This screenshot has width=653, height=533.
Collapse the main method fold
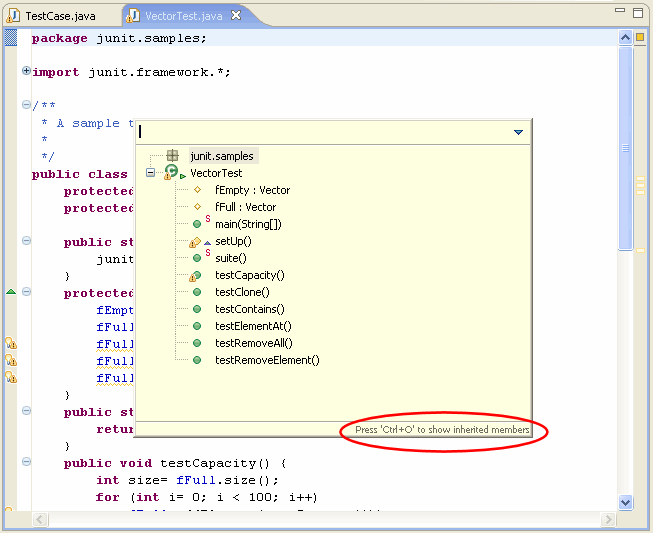tap(26, 241)
